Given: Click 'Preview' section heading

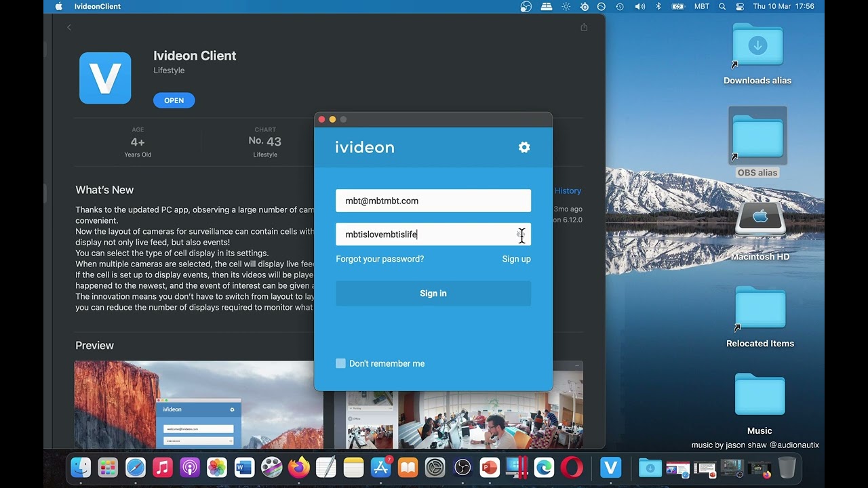Looking at the screenshot, I should (x=94, y=346).
